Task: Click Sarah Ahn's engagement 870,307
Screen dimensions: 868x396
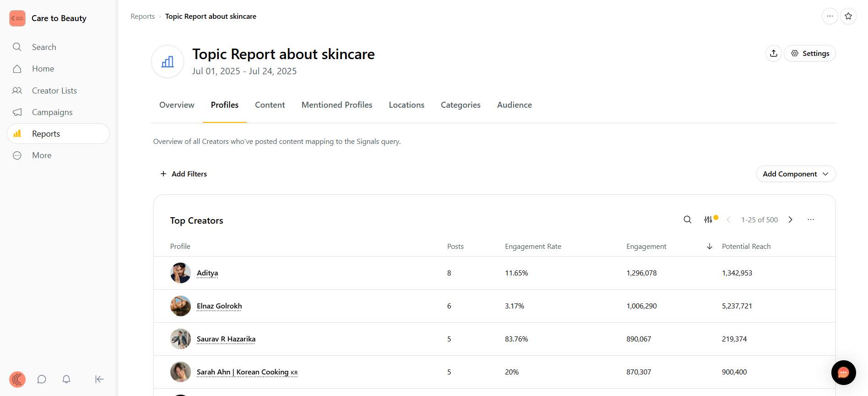Action: [x=639, y=372]
